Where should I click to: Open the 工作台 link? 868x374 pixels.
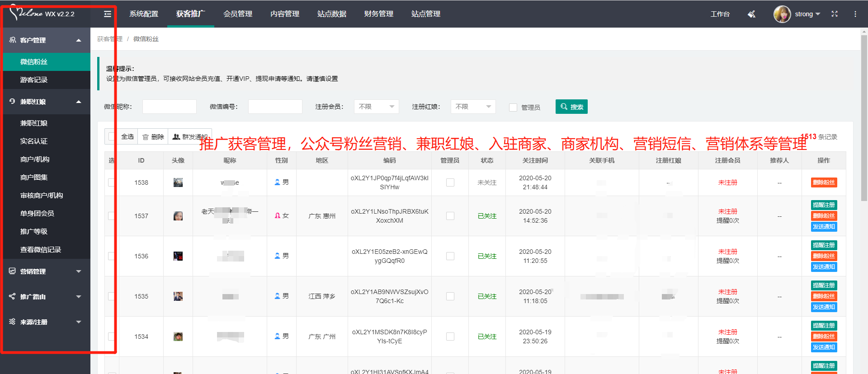coord(720,14)
